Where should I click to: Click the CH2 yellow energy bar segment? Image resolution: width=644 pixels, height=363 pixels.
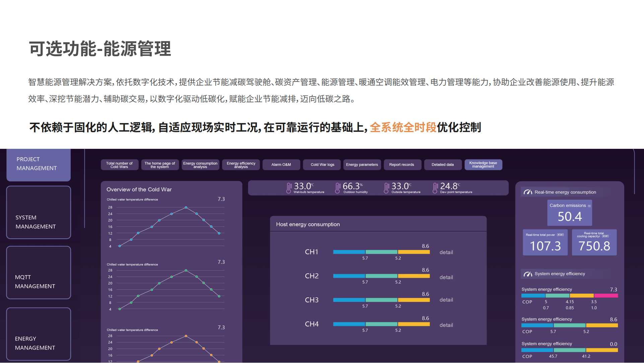coord(414,276)
